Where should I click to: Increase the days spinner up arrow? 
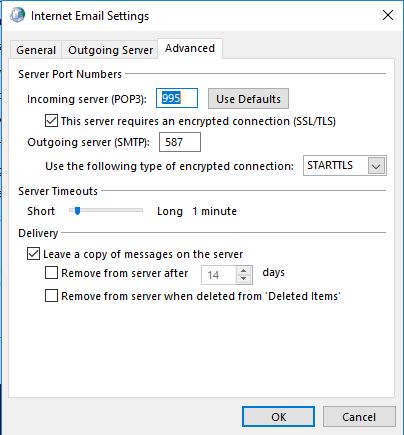click(x=244, y=271)
